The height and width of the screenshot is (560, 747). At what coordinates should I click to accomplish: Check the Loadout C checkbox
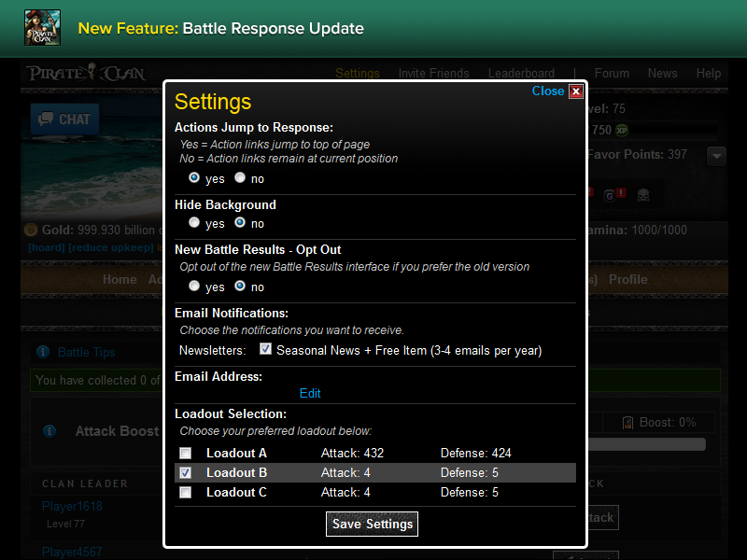click(185, 492)
